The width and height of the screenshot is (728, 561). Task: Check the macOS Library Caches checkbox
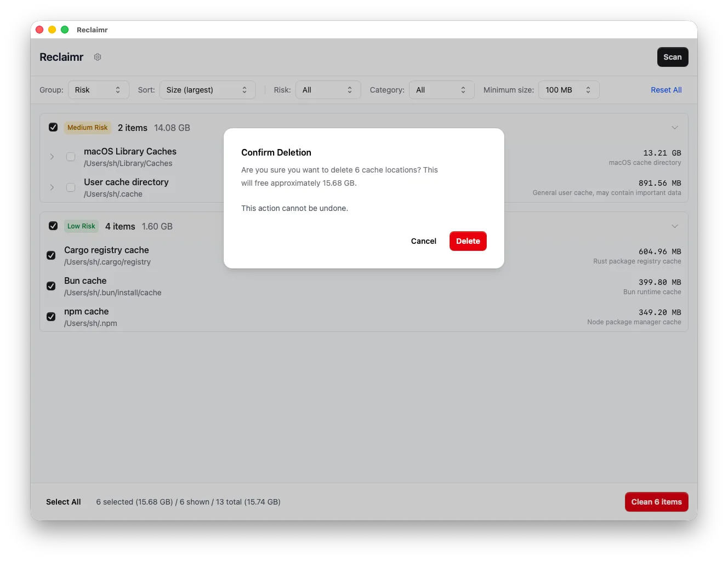pyautogui.click(x=71, y=157)
